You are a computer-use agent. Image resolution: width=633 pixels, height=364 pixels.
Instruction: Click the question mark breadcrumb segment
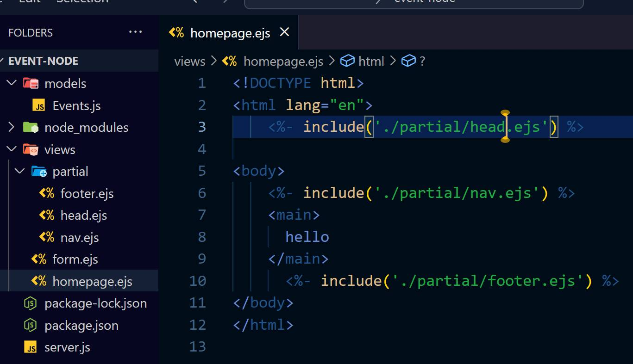tap(422, 61)
